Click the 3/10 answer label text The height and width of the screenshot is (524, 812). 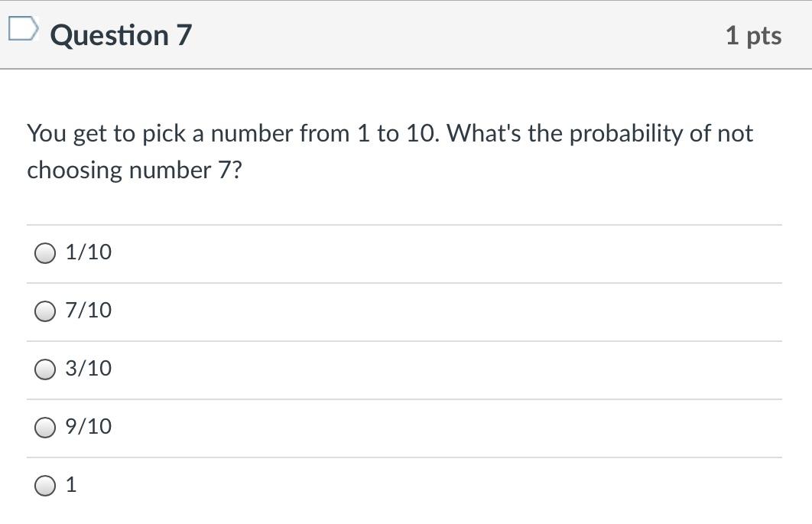pyautogui.click(x=87, y=368)
